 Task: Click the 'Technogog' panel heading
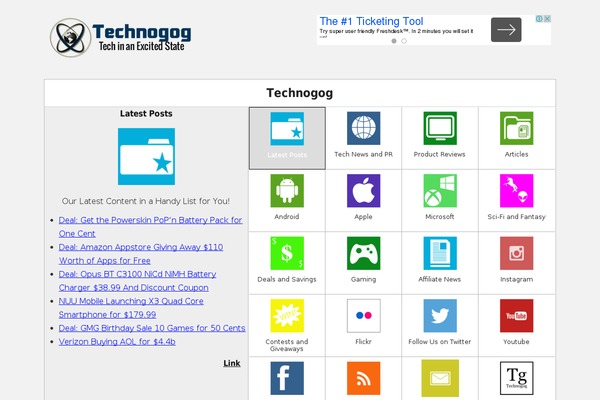point(300,93)
